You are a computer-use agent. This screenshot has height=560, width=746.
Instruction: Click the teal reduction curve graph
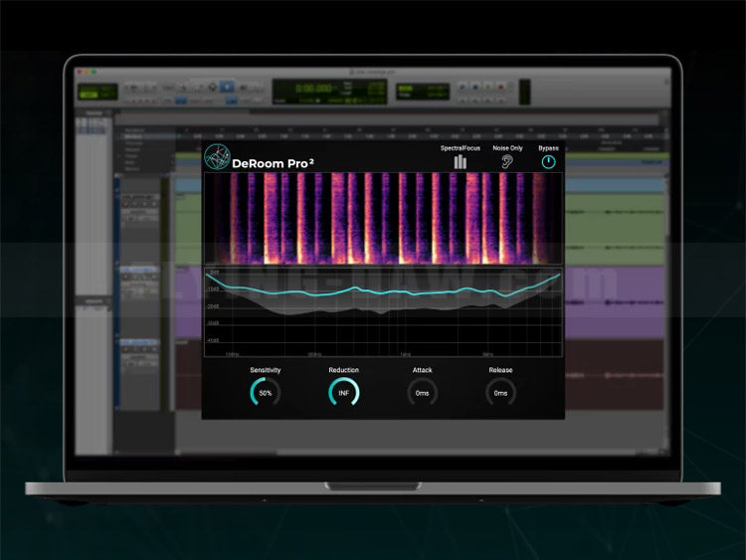(x=383, y=312)
